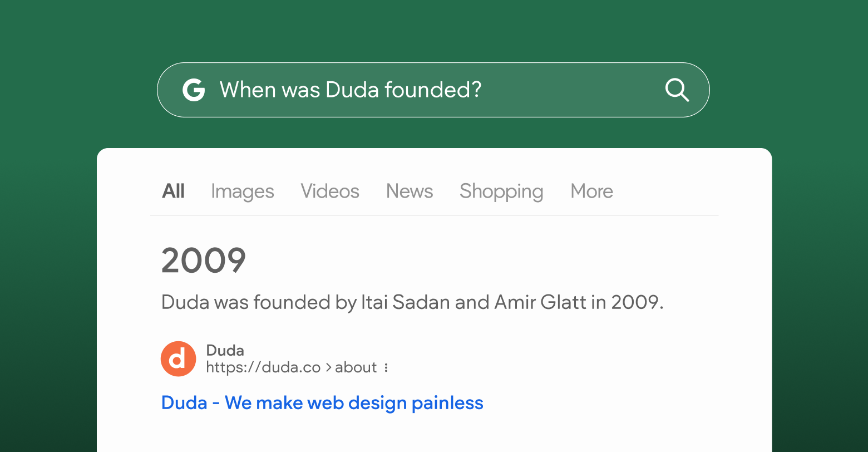Click the 'about' breadcrumb path

[356, 367]
